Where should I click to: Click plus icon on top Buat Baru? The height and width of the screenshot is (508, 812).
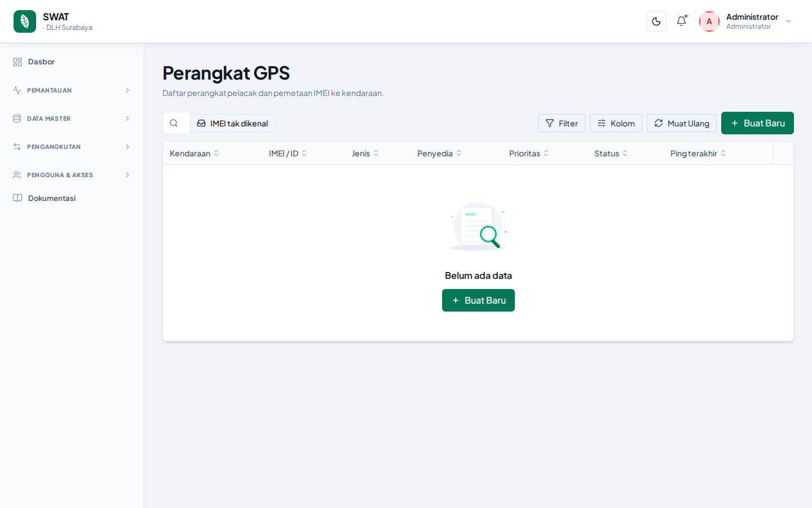pos(735,123)
